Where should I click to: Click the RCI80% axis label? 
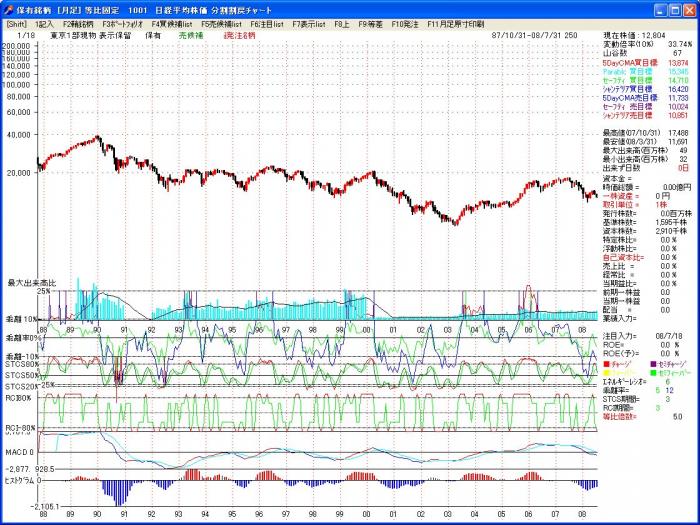pyautogui.click(x=18, y=397)
